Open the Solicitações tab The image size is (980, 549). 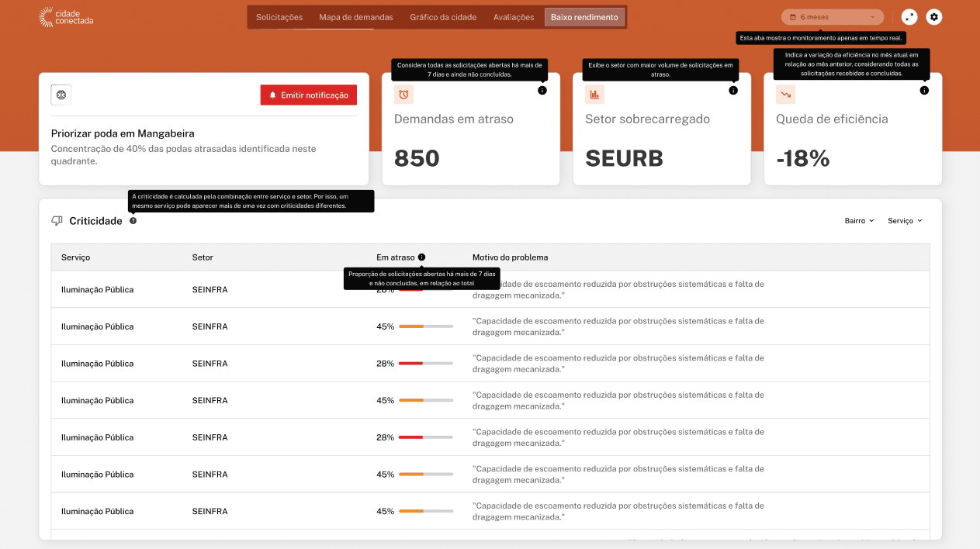[x=279, y=17]
